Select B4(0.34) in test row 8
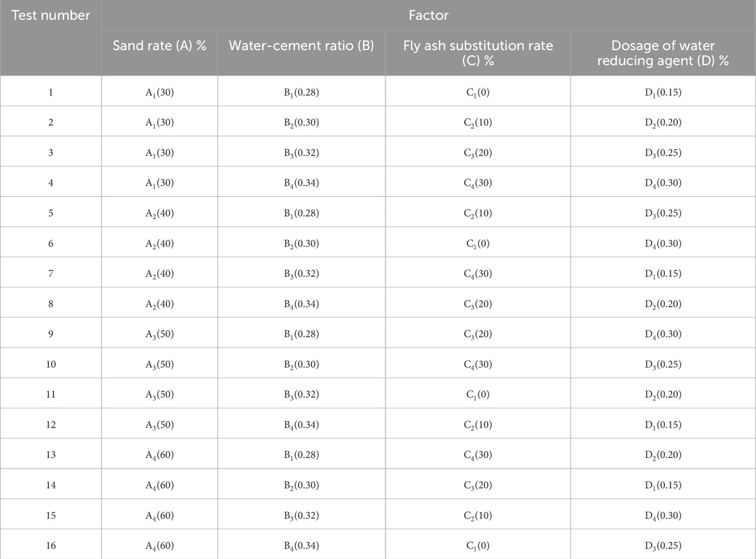Image resolution: width=756 pixels, height=559 pixels. click(x=301, y=304)
